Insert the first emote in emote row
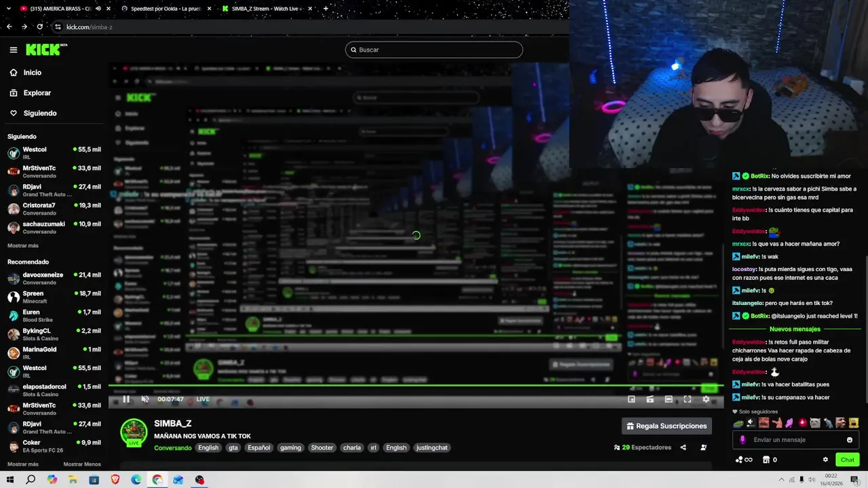 (x=738, y=423)
